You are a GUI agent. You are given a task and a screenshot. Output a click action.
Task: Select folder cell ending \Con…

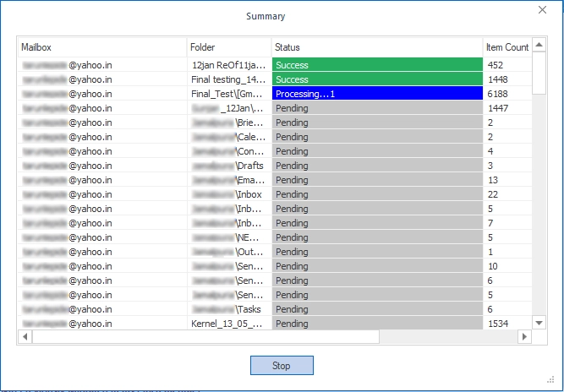pyautogui.click(x=229, y=151)
